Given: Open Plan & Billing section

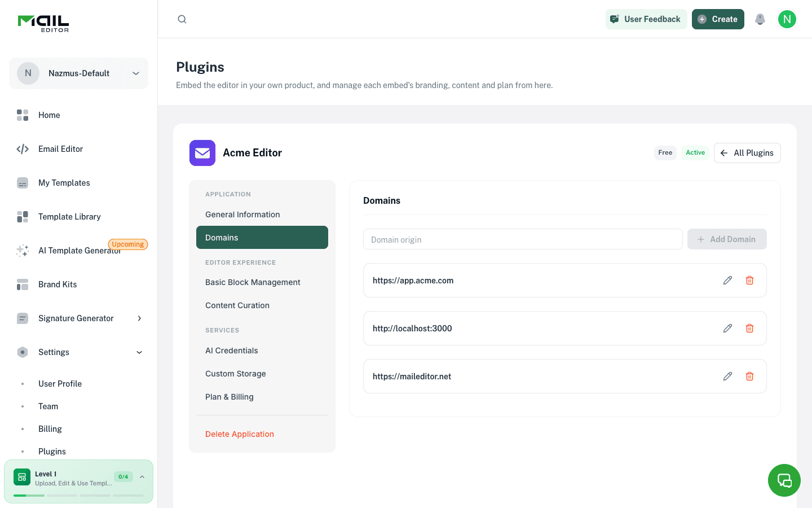Looking at the screenshot, I should click(262, 397).
